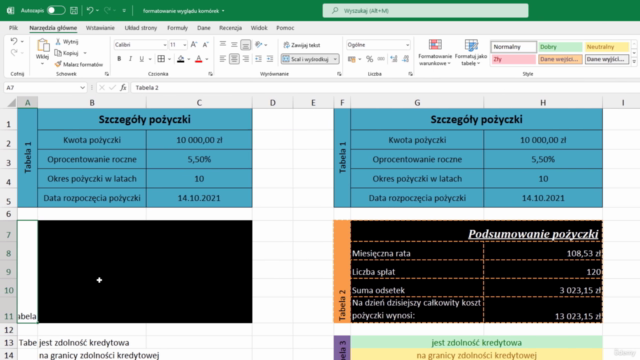
Task: Open Quick Access Toolbar customize arrow
Action: [x=124, y=11]
